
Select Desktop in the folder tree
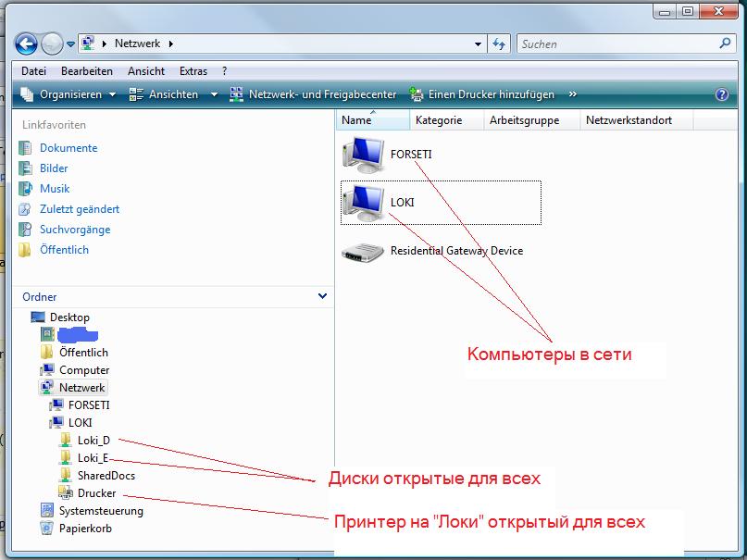click(69, 317)
